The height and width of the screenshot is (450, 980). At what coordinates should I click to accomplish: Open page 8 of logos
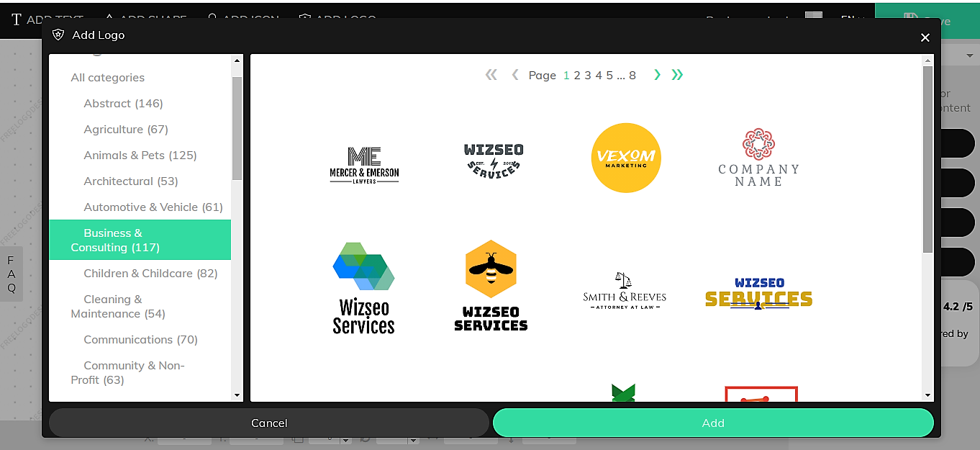632,75
